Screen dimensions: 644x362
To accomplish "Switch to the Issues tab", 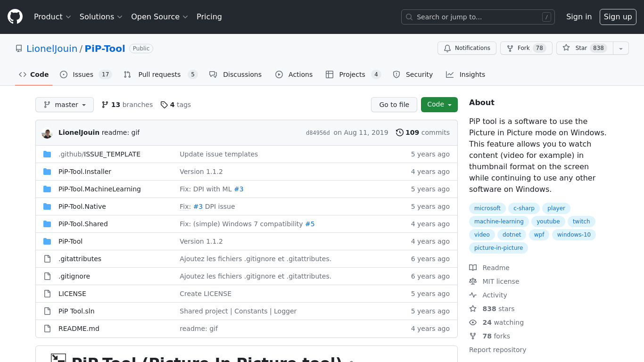I will [x=86, y=74].
